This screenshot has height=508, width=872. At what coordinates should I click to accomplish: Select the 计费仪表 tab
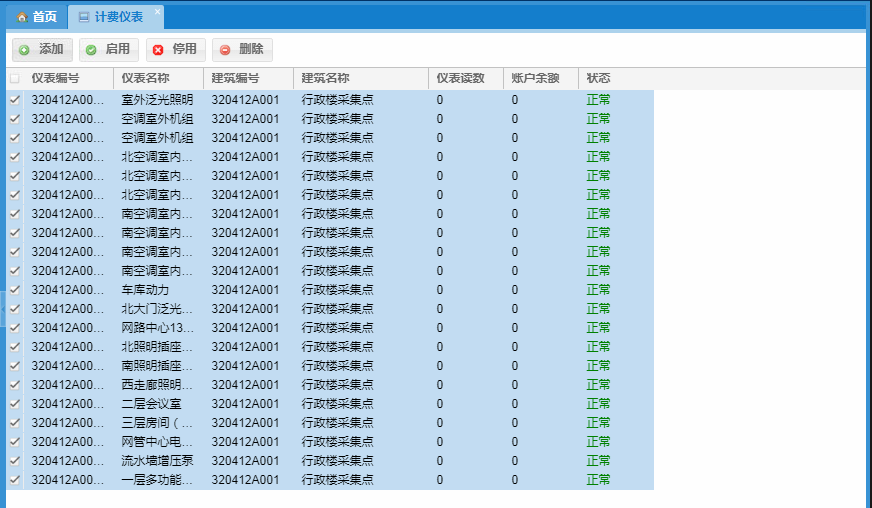[x=118, y=17]
